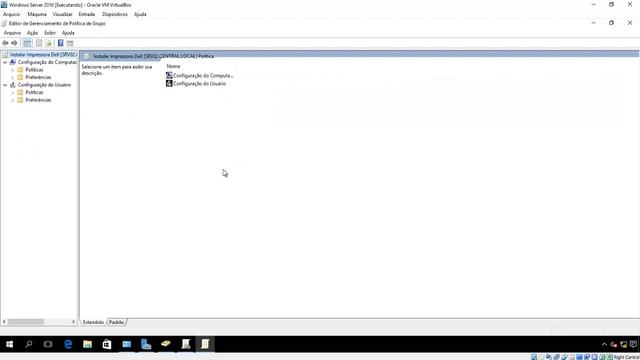Image resolution: width=640 pixels, height=360 pixels.
Task: Open VirtualBox Máquina menu
Action: (37, 14)
